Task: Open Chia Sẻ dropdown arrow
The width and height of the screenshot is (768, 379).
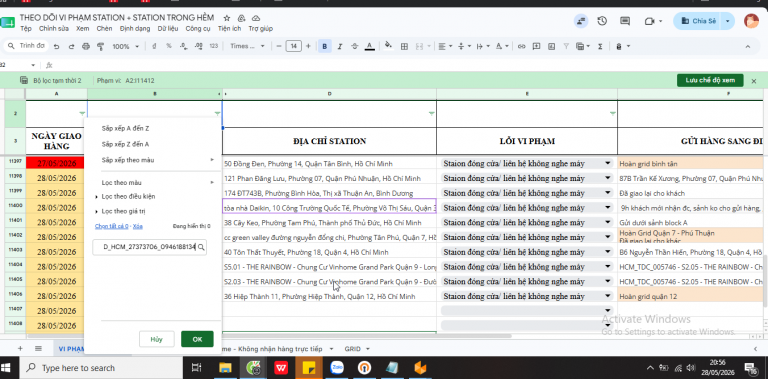Action: [727, 21]
